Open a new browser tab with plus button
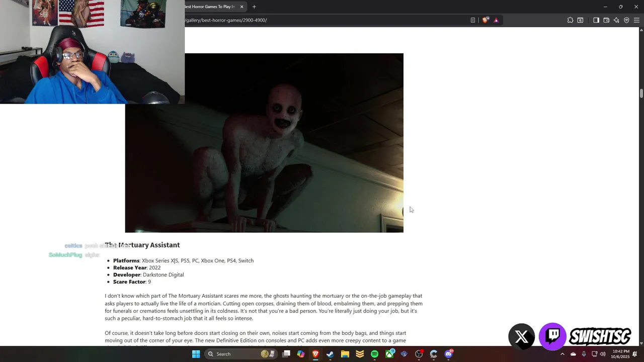Image resolution: width=644 pixels, height=362 pixels. [254, 7]
